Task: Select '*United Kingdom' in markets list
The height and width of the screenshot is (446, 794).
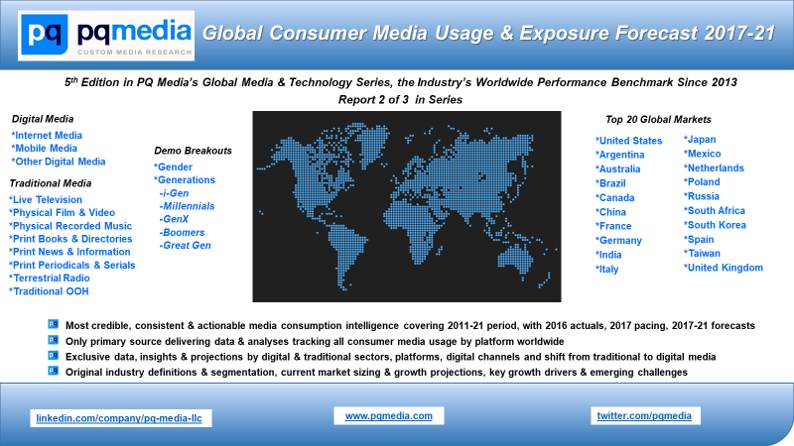Action: [x=723, y=268]
